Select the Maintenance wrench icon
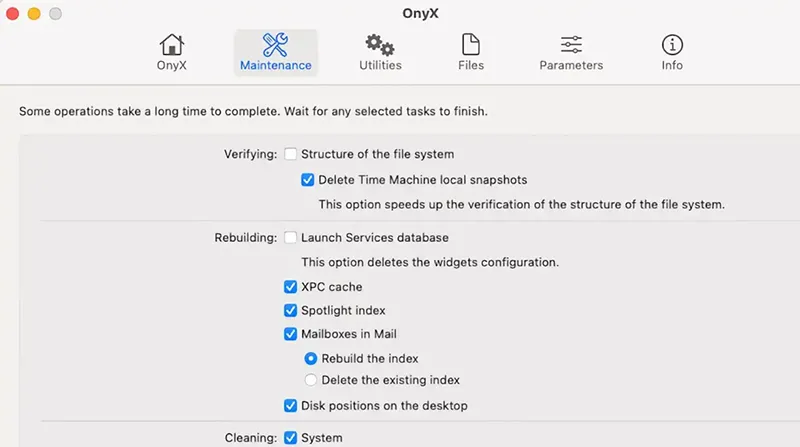 coord(275,45)
